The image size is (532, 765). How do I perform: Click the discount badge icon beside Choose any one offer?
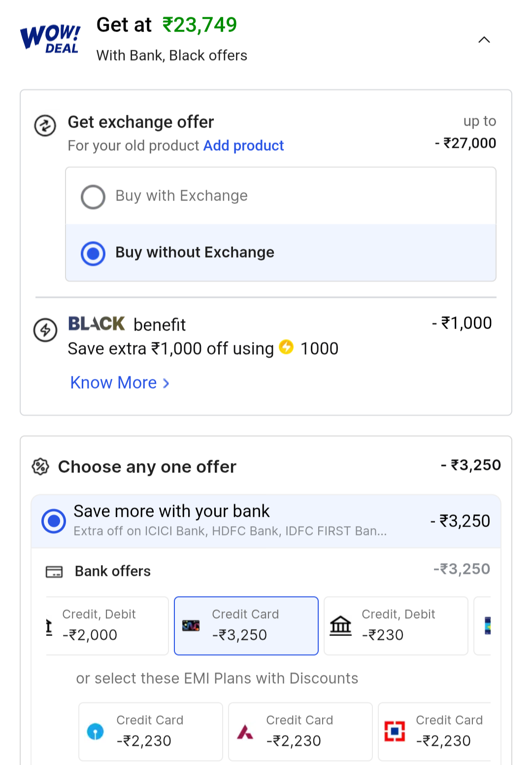pos(40,466)
